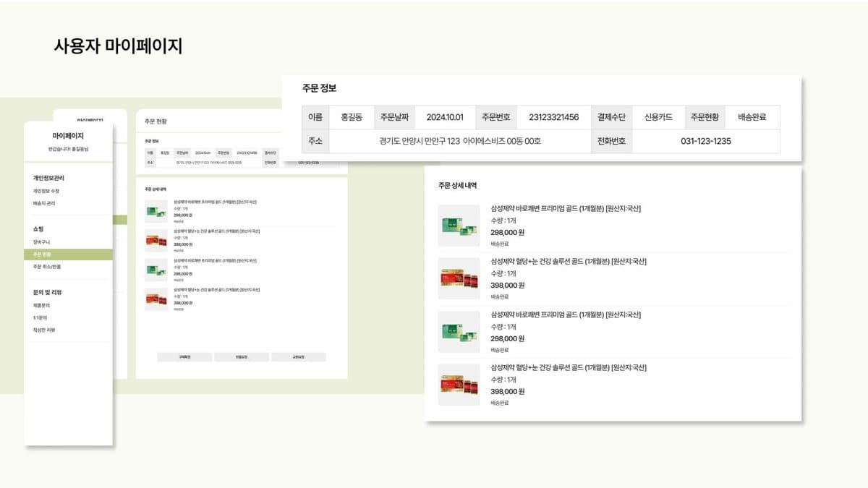Click the order date 2024.10.01 in the enlarged table

(x=445, y=117)
